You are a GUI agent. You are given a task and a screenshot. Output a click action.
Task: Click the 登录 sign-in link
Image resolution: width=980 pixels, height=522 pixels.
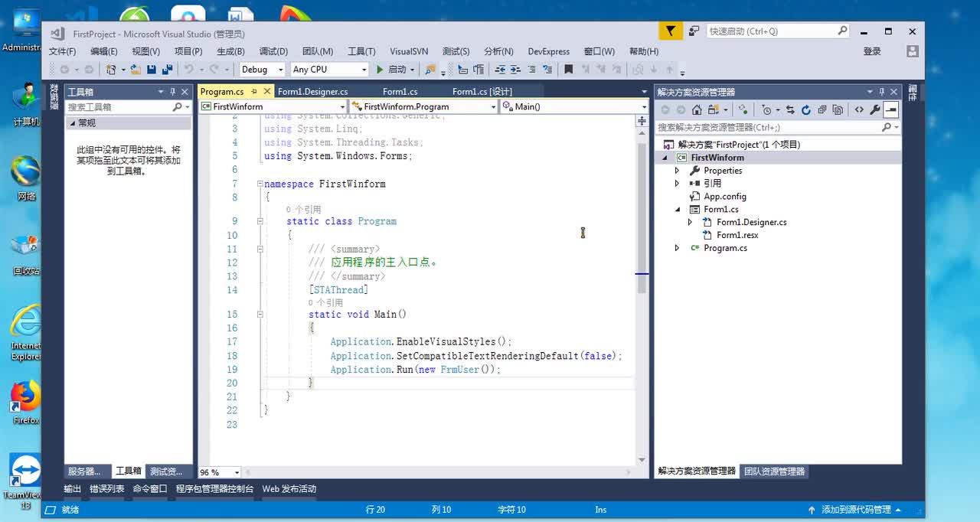point(872,51)
